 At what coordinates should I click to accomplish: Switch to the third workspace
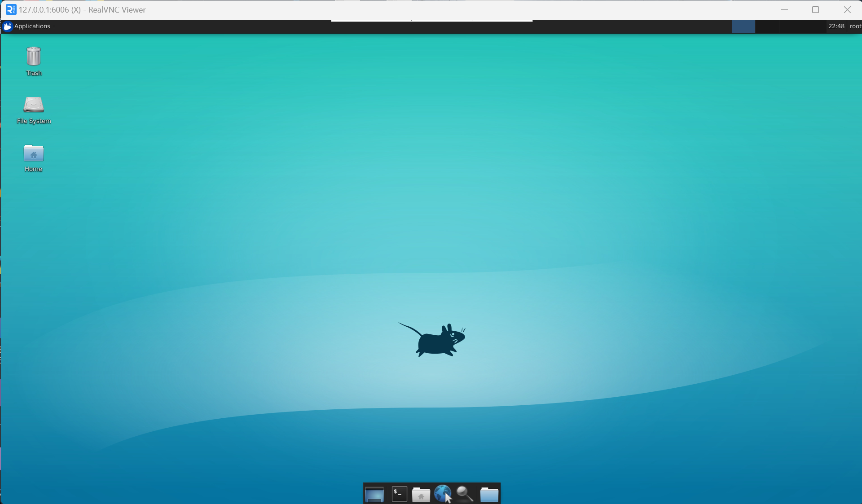click(790, 26)
